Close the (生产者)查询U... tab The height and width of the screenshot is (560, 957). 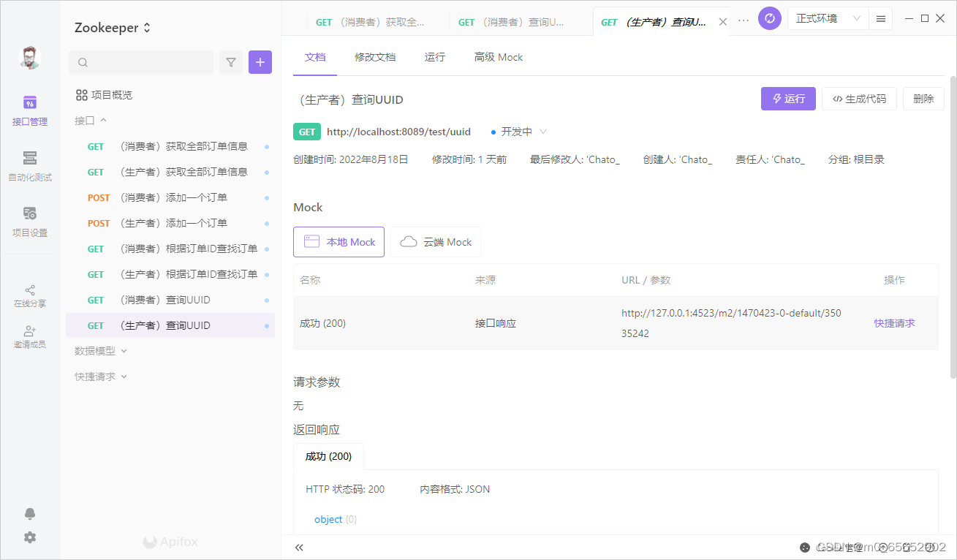pos(723,22)
